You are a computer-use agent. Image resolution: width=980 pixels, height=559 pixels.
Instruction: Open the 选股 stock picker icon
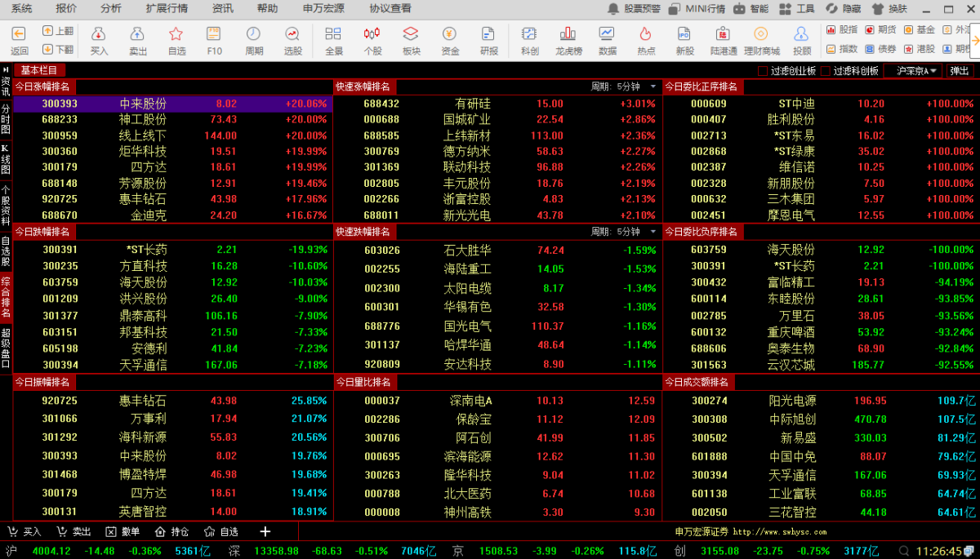[x=292, y=34]
